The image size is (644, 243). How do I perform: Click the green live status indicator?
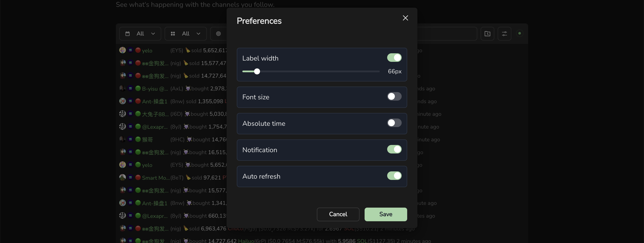pos(519,33)
